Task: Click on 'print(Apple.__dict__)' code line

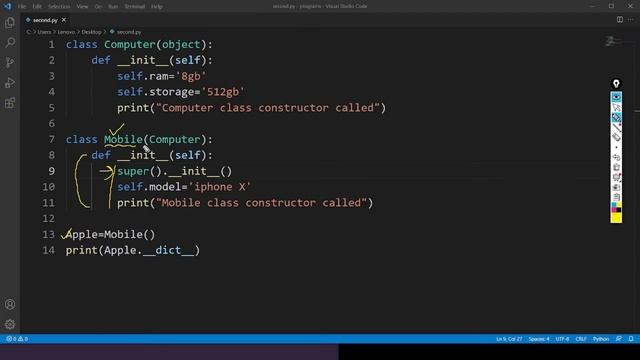Action: tap(133, 250)
